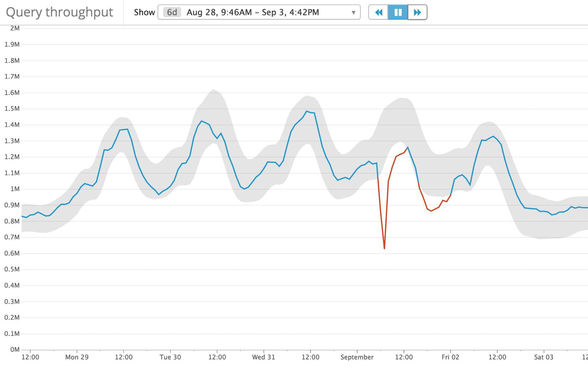This screenshot has width=588, height=368.
Task: Click the 1M y-axis label
Action: click(15, 189)
